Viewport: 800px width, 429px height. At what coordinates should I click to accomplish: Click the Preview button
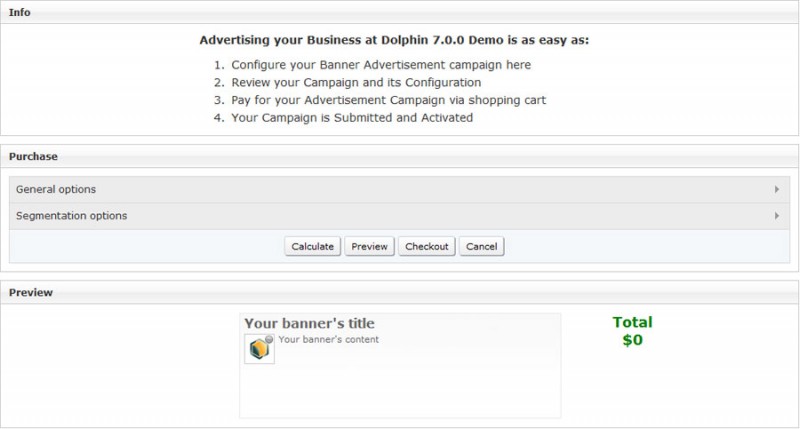(369, 246)
